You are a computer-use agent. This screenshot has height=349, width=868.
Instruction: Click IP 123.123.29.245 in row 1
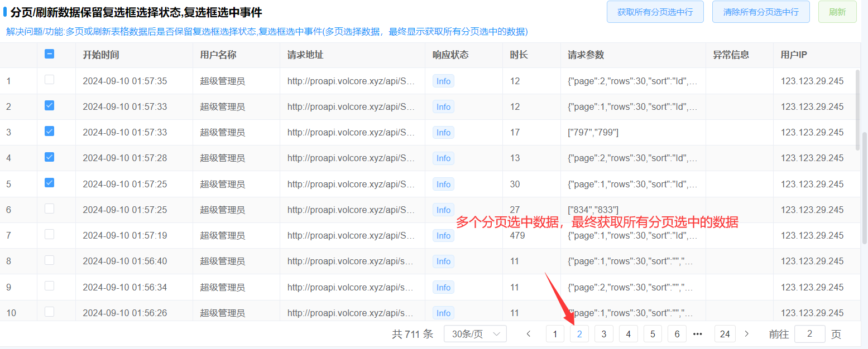(x=812, y=81)
